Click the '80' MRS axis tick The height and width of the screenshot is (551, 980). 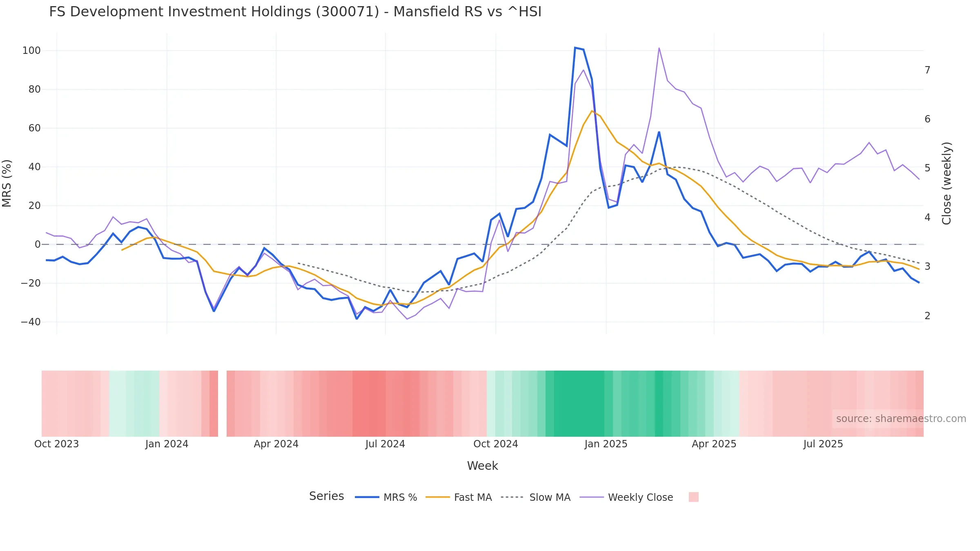pos(35,89)
